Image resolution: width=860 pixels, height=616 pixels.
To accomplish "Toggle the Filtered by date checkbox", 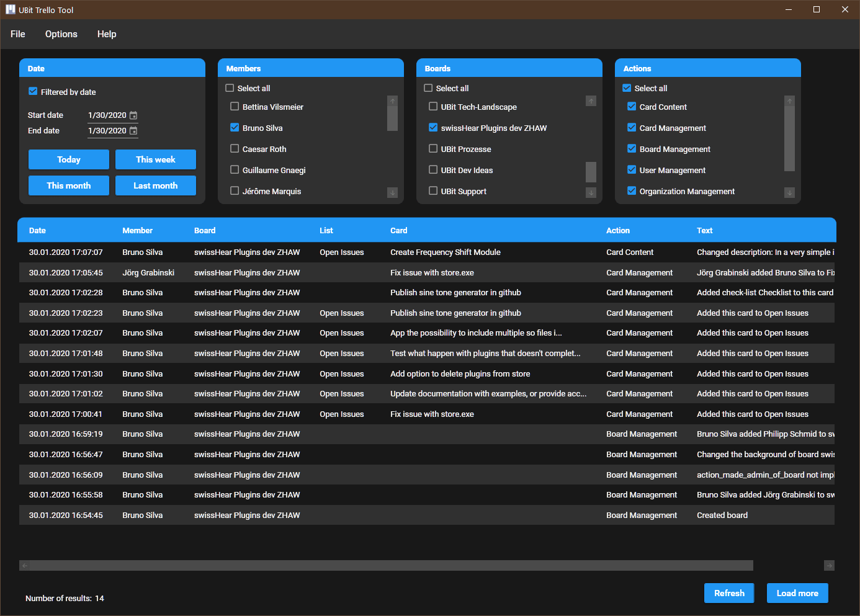I will (x=33, y=91).
